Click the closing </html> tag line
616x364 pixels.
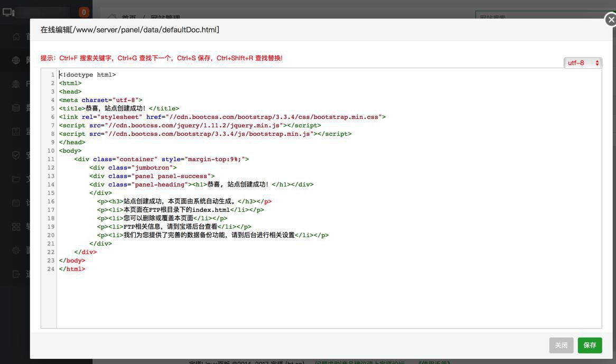(x=72, y=269)
